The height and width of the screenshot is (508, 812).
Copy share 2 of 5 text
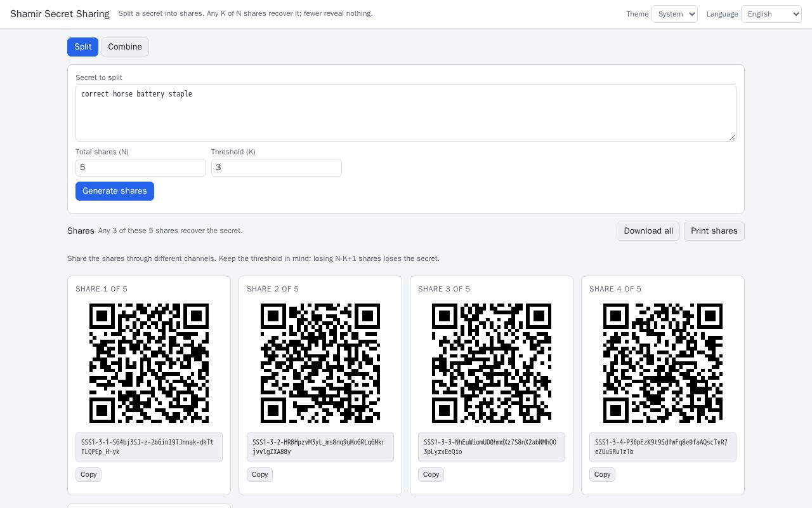260,474
